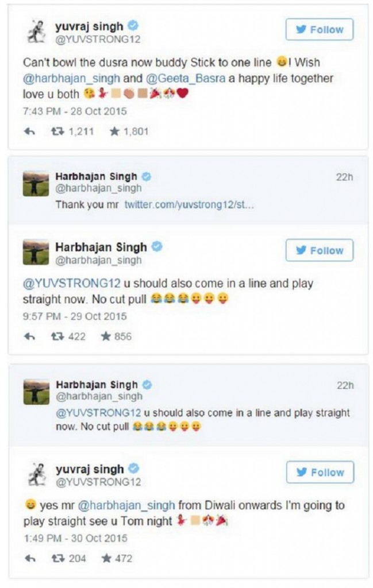The height and width of the screenshot is (588, 373).
Task: Follow yuvraj singh from the last tweet
Action: [x=320, y=472]
